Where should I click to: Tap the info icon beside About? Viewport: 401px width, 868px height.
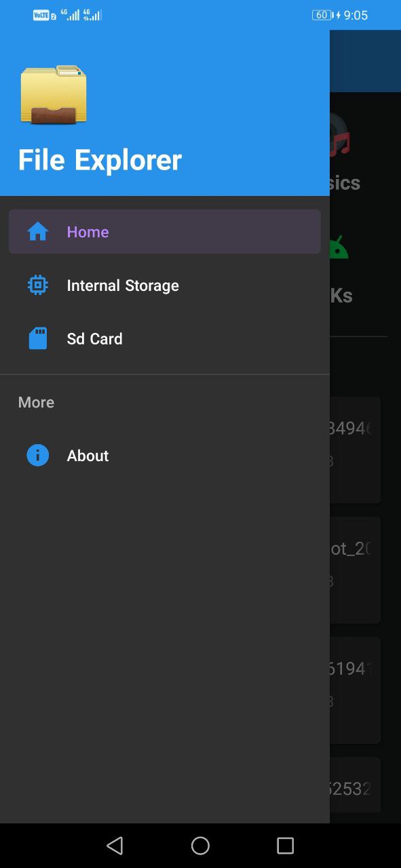click(37, 455)
